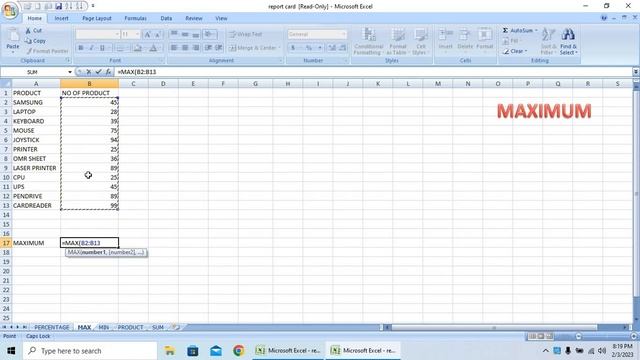Toggle Align Text Left

point(174,48)
